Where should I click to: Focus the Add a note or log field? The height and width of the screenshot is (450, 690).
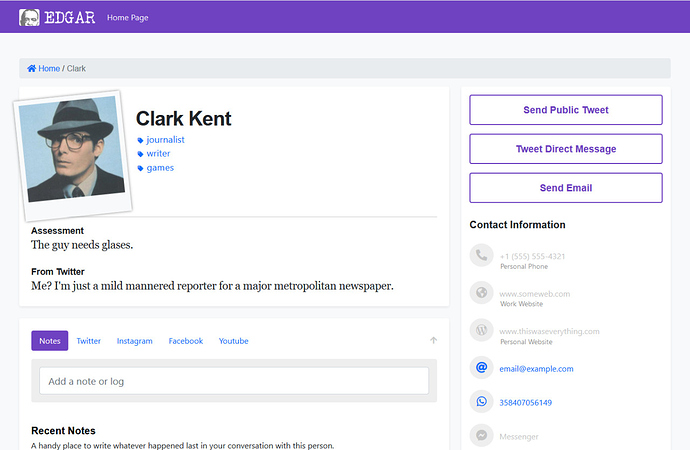[x=234, y=381]
